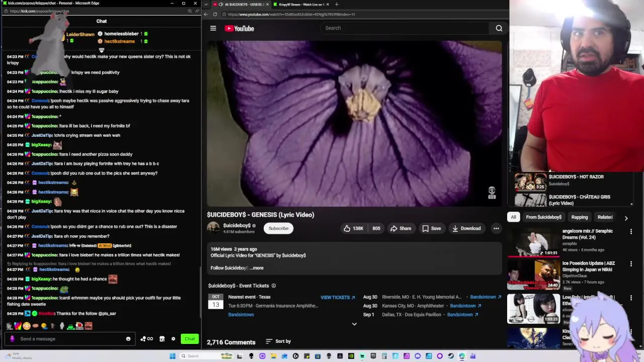Viewport: 644px width, 362px height.
Task: Open channel points infinity icon in chat
Action: pyautogui.click(x=146, y=339)
